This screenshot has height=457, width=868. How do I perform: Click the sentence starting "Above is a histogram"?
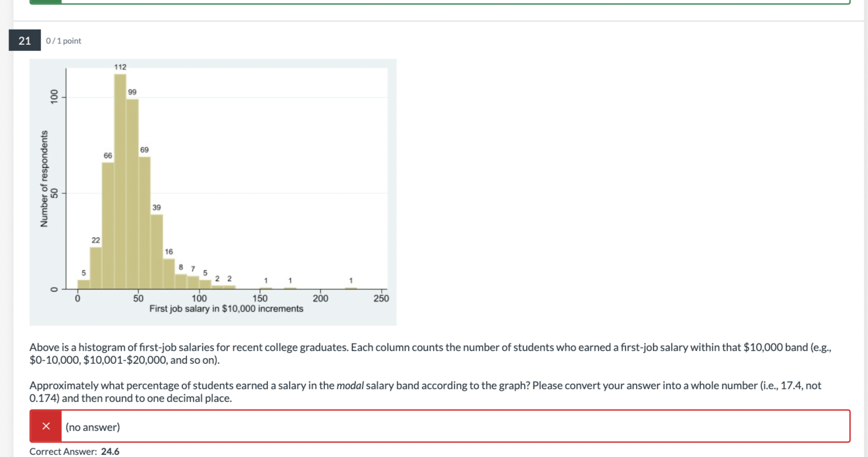tap(430, 354)
